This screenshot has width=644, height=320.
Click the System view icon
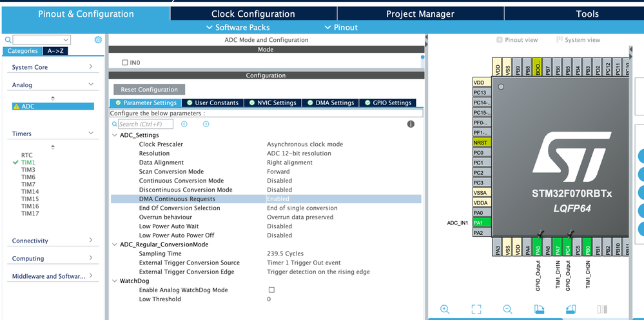560,40
